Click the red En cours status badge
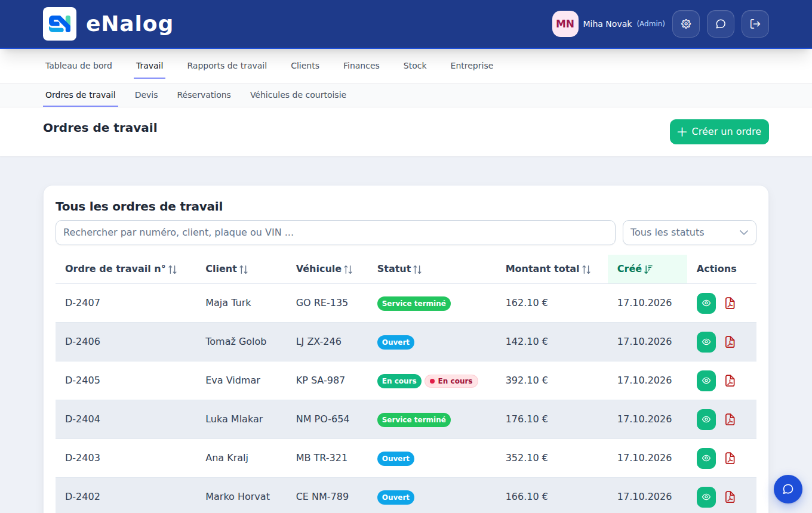812x513 pixels. tap(451, 381)
